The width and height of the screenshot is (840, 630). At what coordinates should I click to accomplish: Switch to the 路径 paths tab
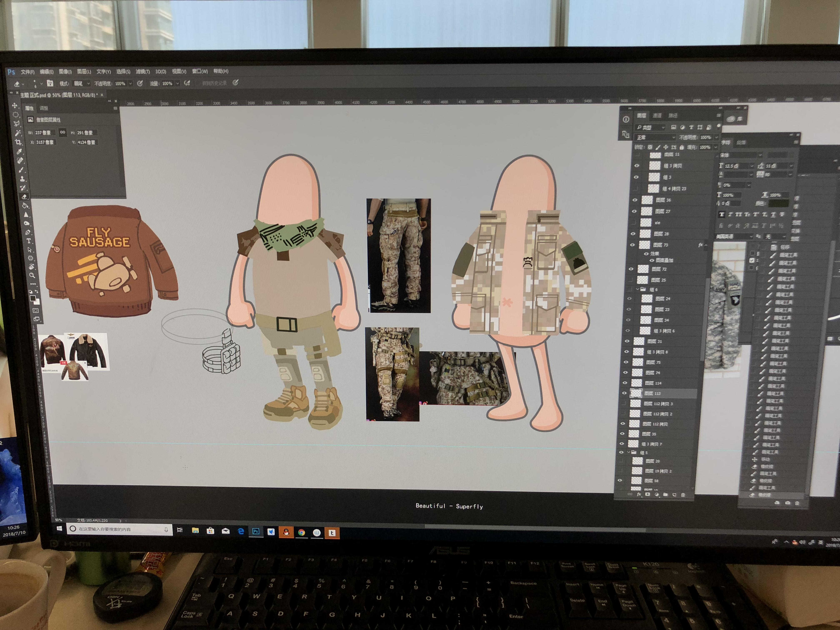[x=673, y=115]
